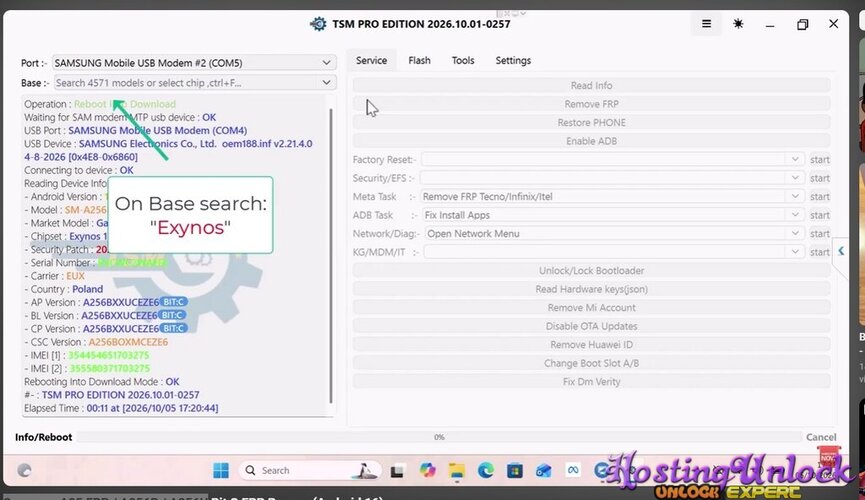Launch Copilot from the taskbar
The width and height of the screenshot is (865, 500).
[427, 470]
